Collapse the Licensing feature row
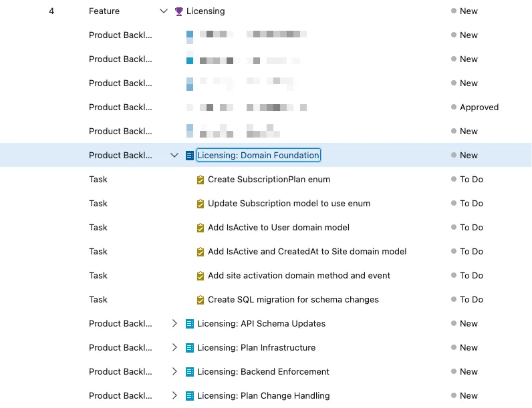The width and height of the screenshot is (532, 408). coord(164,11)
